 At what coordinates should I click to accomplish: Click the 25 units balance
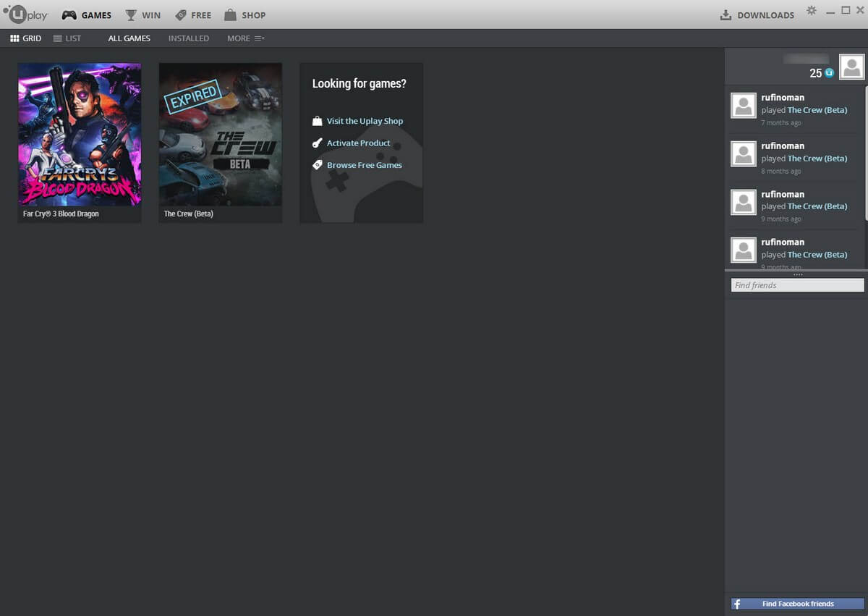pos(816,73)
